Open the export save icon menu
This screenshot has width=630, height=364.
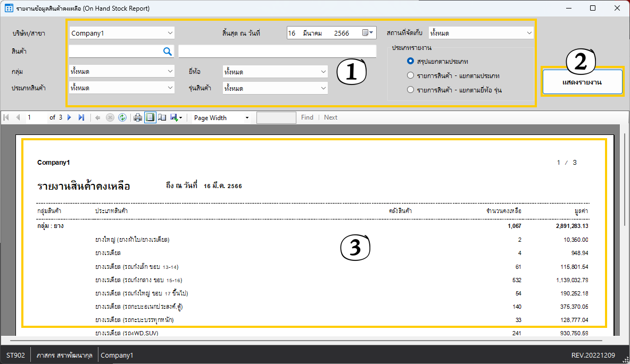[x=176, y=117]
